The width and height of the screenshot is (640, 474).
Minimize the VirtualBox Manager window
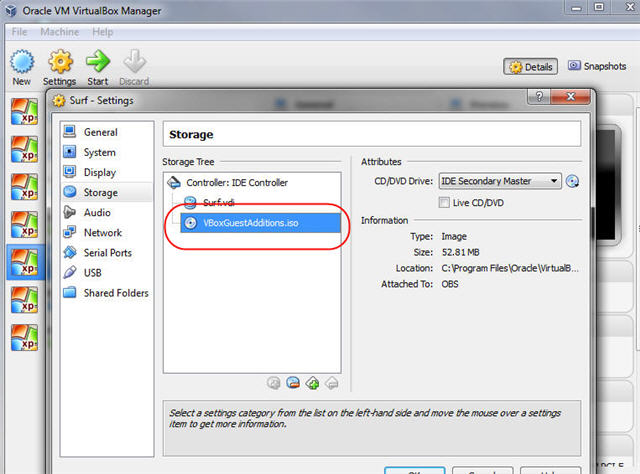click(576, 7)
